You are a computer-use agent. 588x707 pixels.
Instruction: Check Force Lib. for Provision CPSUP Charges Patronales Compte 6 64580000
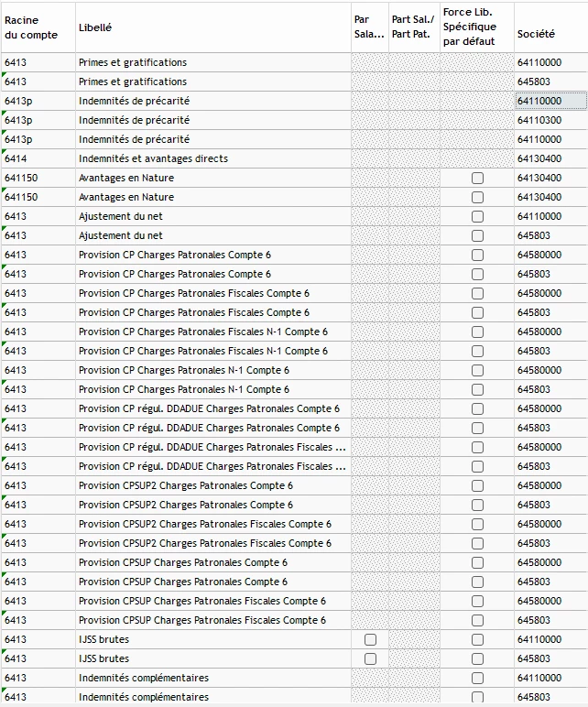click(x=477, y=562)
